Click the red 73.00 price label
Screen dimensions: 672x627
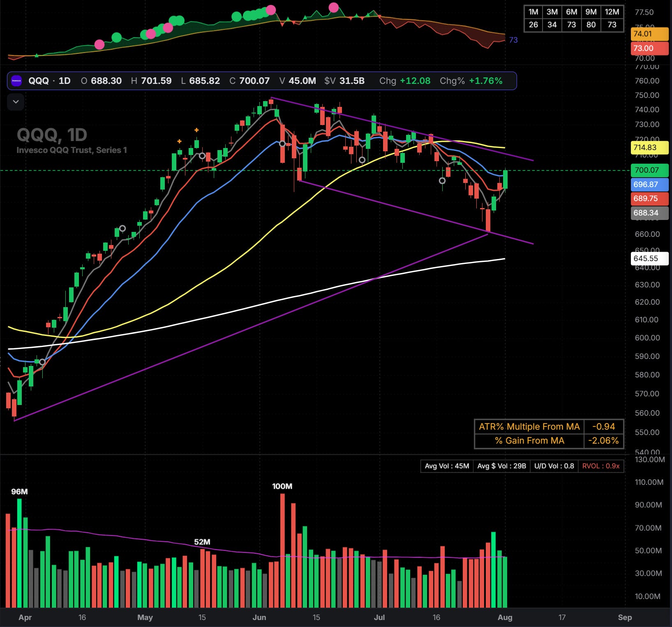649,48
